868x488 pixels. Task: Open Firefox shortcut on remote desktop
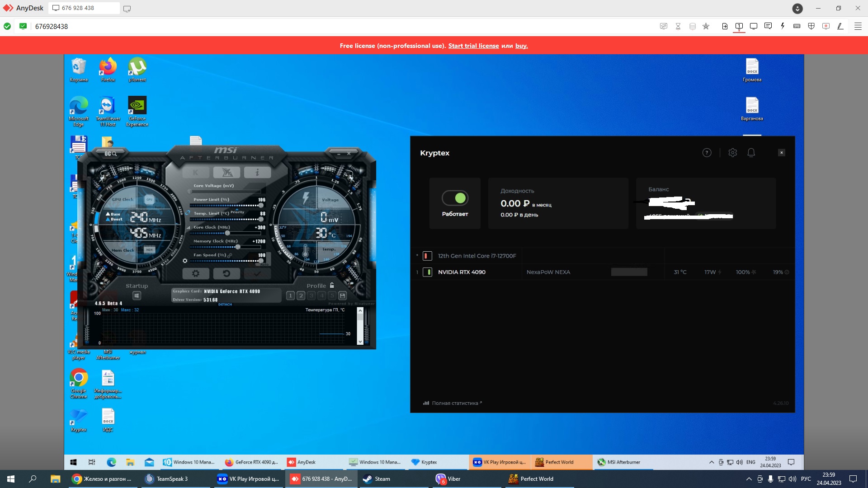coord(108,70)
